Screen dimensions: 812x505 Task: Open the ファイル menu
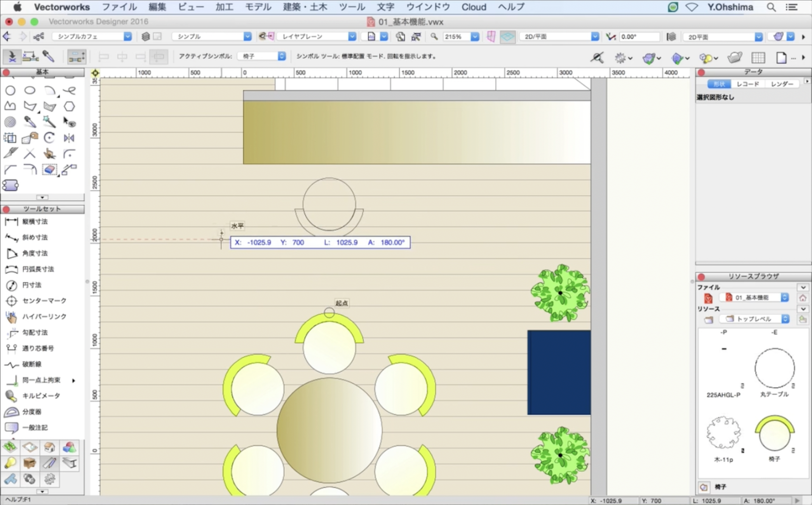click(x=119, y=7)
